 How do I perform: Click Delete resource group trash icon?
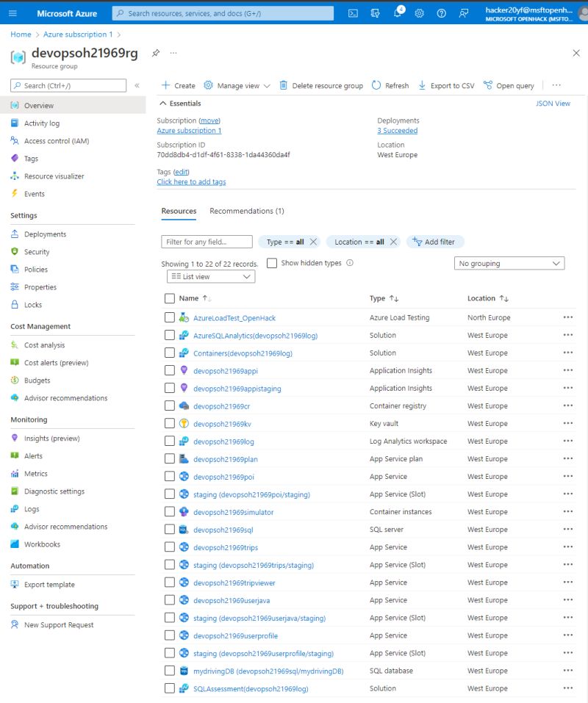tap(284, 85)
